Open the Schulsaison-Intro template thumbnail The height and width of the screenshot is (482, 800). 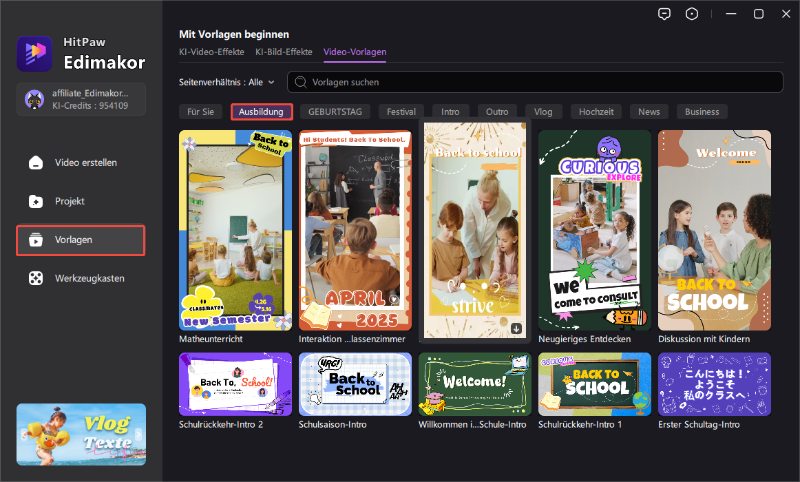click(x=355, y=384)
